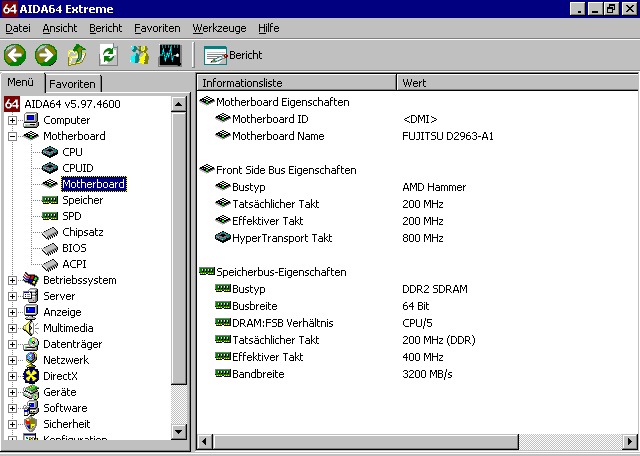Click the DirectX icon in the tree
The image size is (640, 456).
pyautogui.click(x=31, y=376)
